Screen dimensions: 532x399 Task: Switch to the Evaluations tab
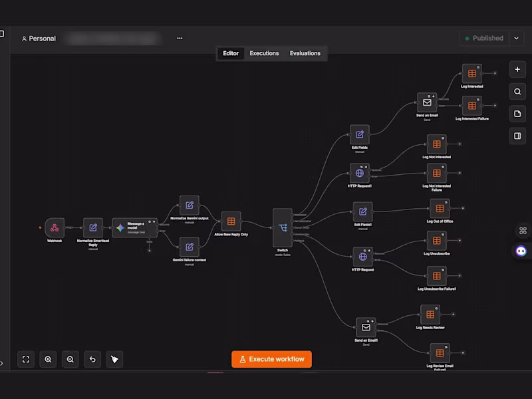pos(305,53)
